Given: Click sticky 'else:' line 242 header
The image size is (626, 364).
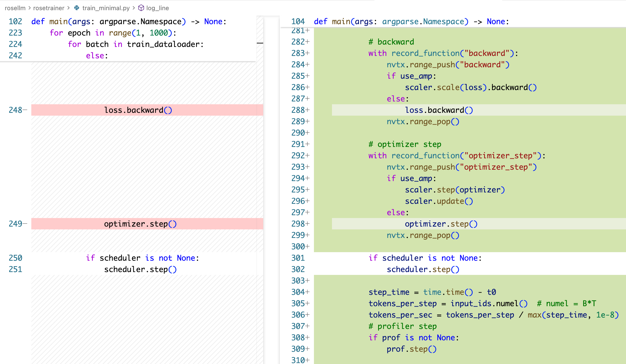Looking at the screenshot, I should click(x=97, y=56).
